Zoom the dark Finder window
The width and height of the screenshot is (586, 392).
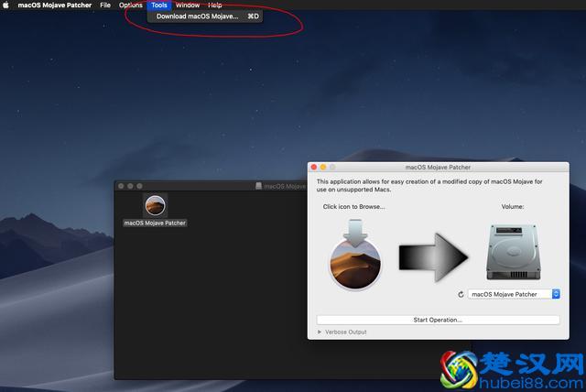coord(139,186)
